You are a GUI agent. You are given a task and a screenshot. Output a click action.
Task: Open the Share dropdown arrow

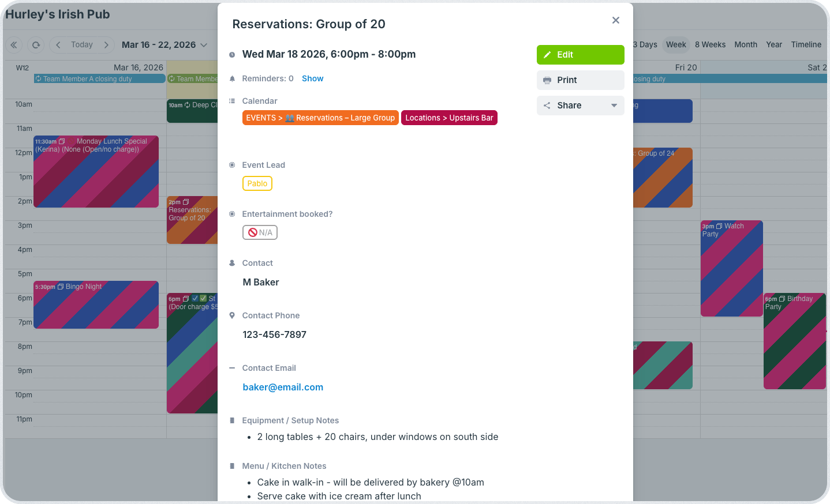[x=614, y=106]
